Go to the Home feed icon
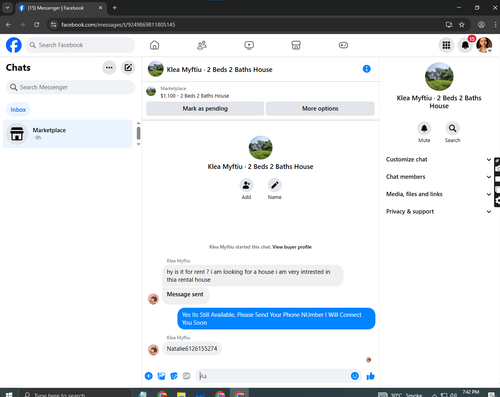The image size is (500, 397). 154,45
